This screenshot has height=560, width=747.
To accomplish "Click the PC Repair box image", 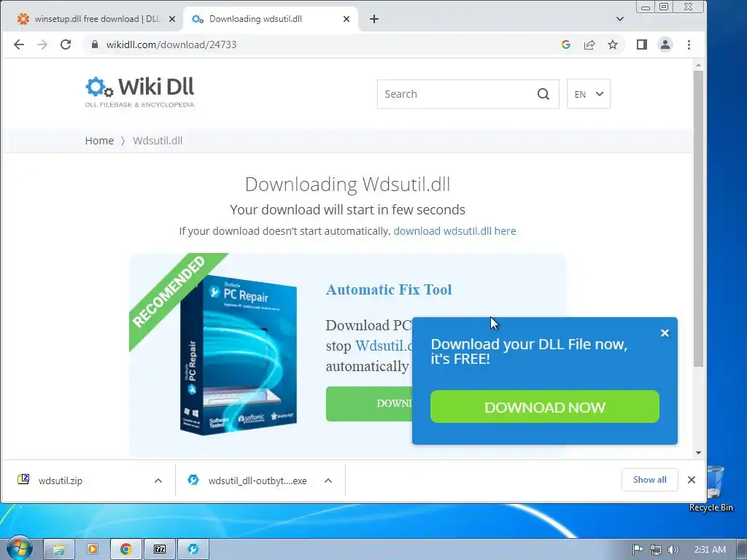I will click(x=239, y=355).
